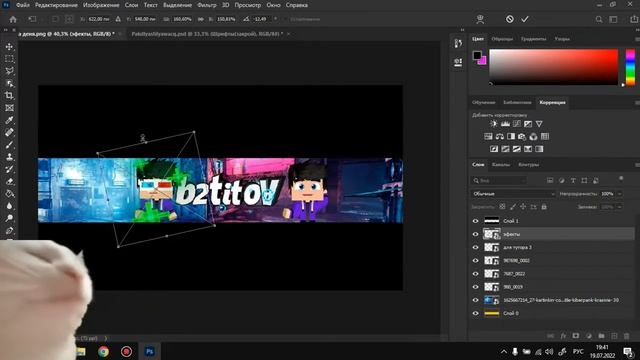Select the Eyedropper tool
The height and width of the screenshot is (360, 640).
click(x=9, y=120)
